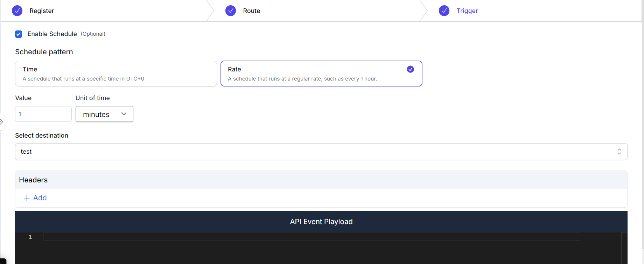Open the Unit of time dropdown
The image size is (644, 264).
[104, 114]
